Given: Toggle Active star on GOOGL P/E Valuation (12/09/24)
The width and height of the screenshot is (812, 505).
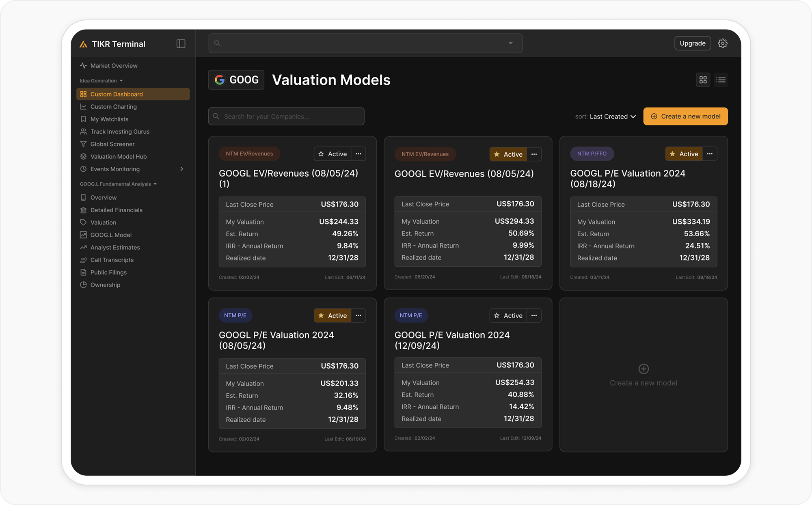Looking at the screenshot, I should (x=508, y=315).
